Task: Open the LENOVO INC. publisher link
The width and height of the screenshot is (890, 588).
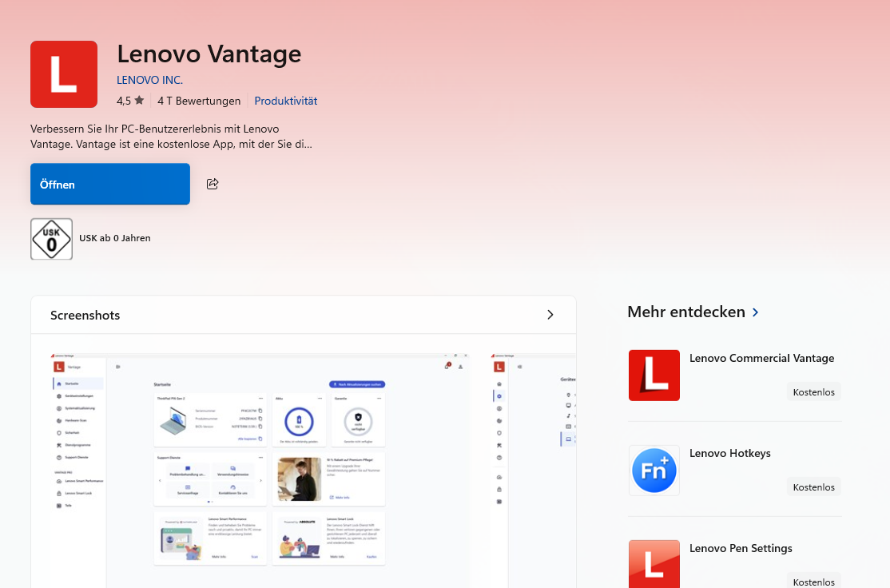Action: point(150,80)
